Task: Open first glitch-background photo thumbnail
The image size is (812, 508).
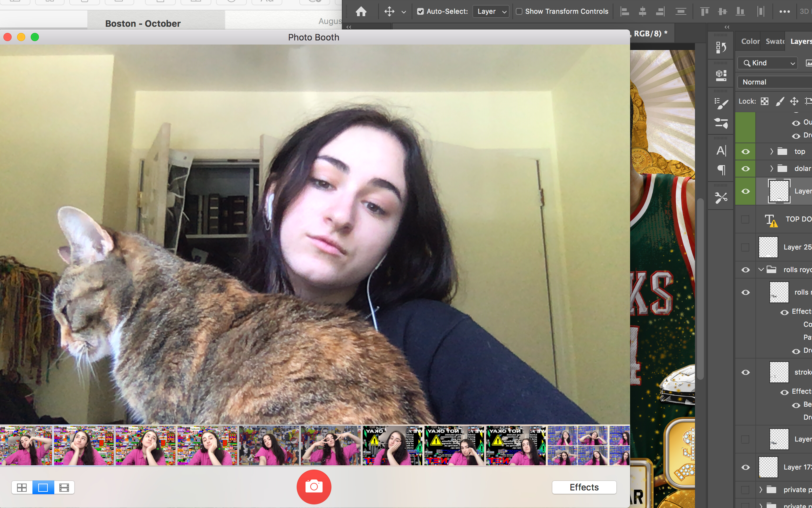Action: pos(26,446)
